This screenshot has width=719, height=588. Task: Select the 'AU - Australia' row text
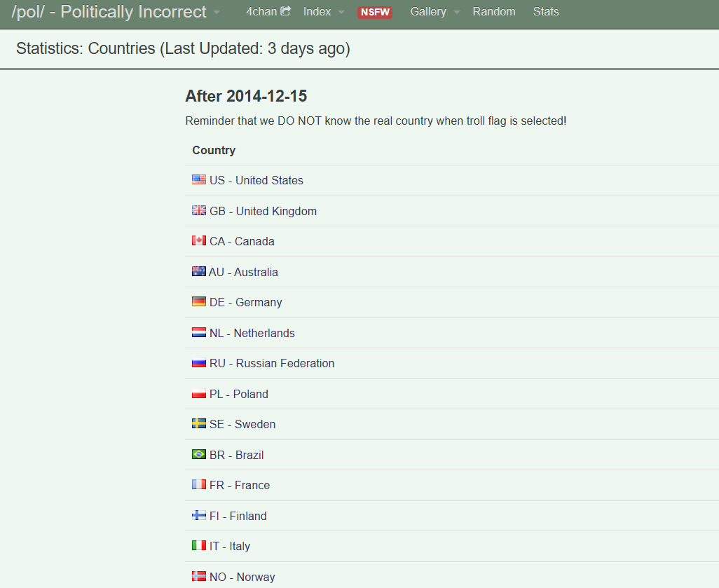click(x=243, y=272)
